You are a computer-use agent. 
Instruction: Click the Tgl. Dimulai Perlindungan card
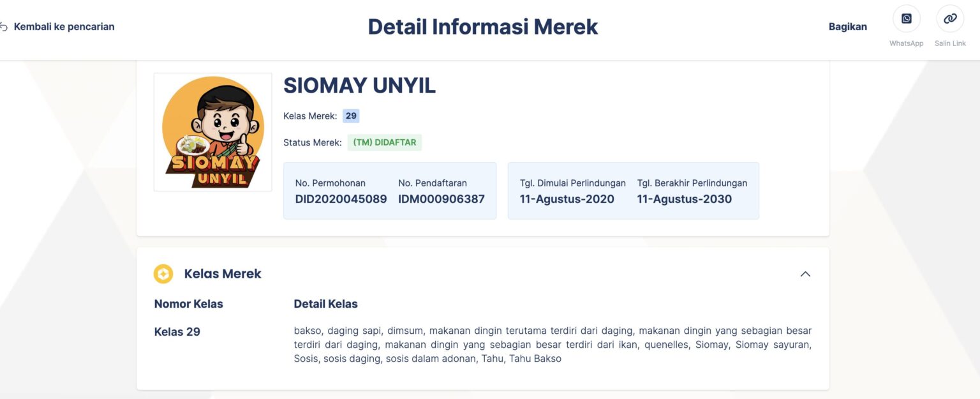point(571,190)
